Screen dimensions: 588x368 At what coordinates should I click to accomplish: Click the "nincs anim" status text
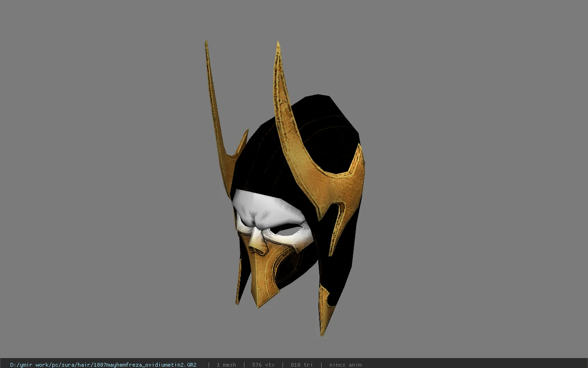345,365
